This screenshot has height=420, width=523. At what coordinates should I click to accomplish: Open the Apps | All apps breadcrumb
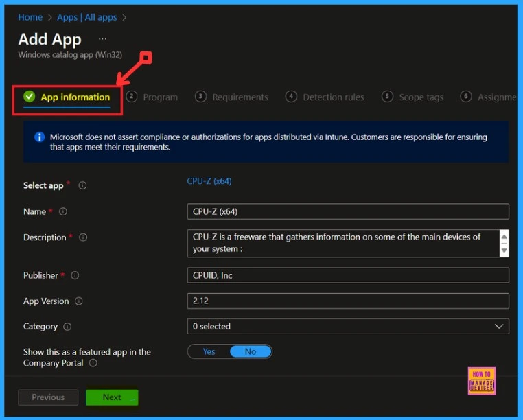click(87, 17)
